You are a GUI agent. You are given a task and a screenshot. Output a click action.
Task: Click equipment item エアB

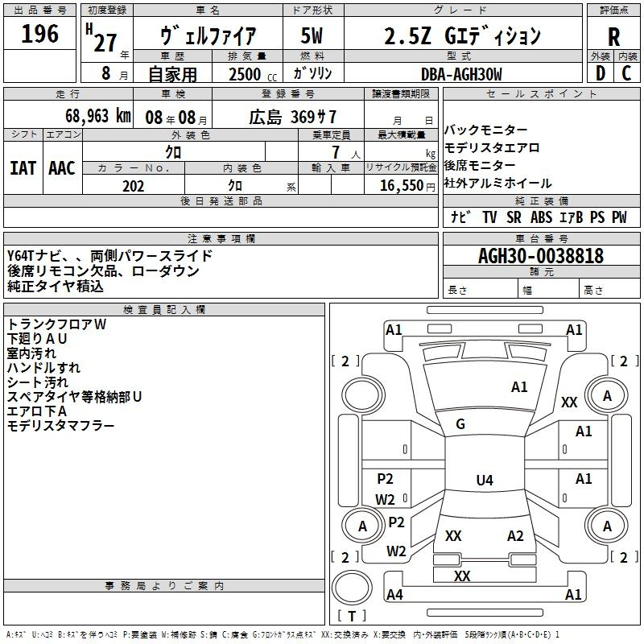click(572, 217)
